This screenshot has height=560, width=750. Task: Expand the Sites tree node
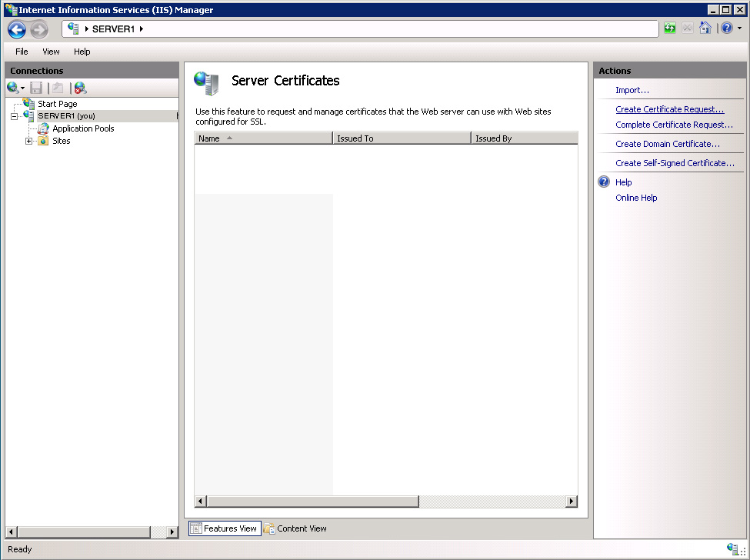28,141
